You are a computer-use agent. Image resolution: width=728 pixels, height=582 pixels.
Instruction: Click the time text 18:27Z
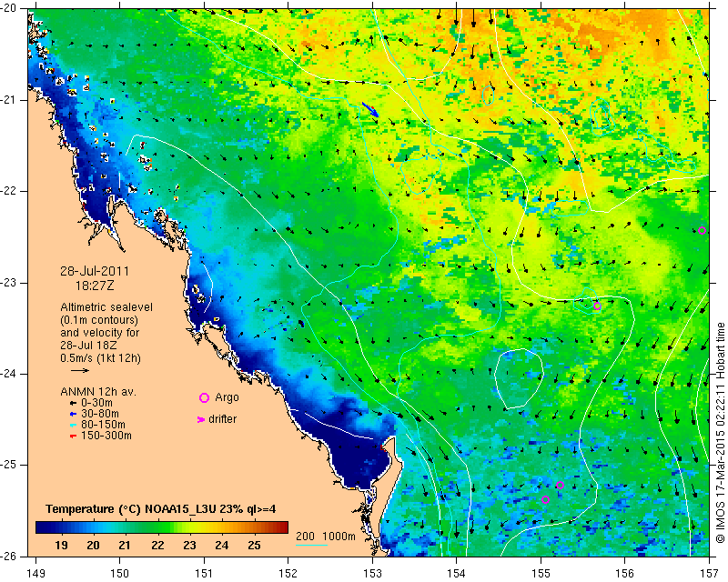(95, 286)
